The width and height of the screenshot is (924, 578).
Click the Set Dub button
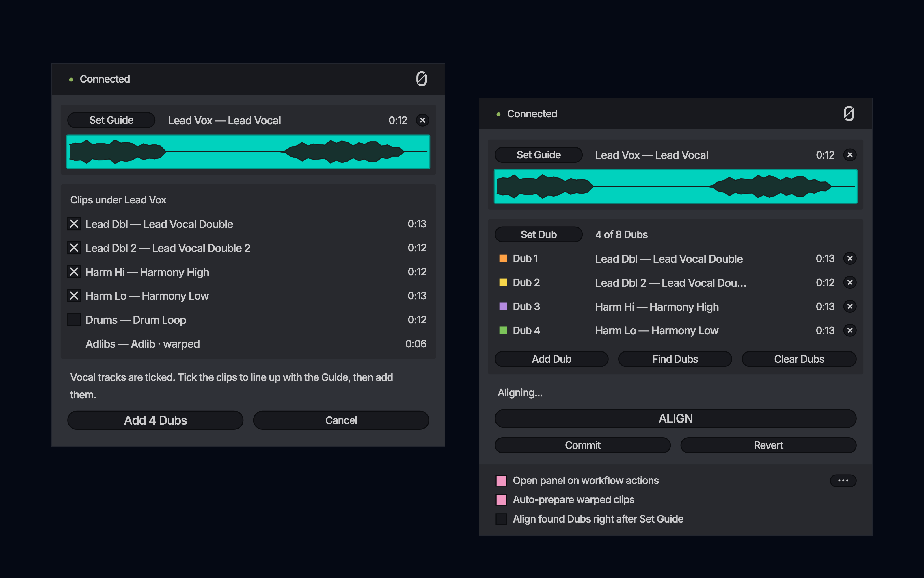click(538, 234)
